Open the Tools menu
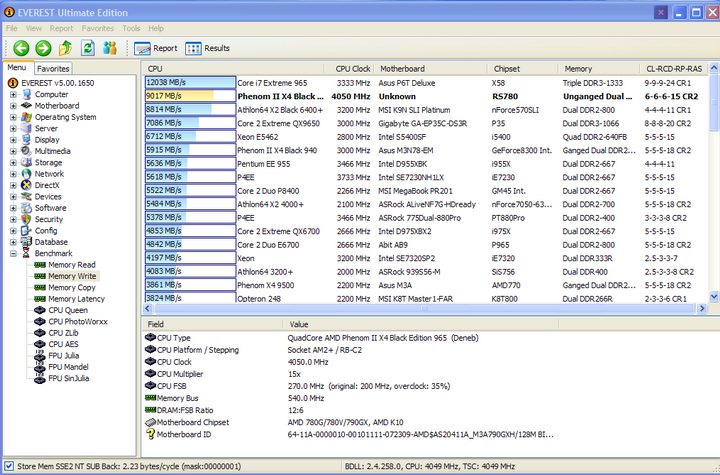720x475 pixels. [x=131, y=28]
